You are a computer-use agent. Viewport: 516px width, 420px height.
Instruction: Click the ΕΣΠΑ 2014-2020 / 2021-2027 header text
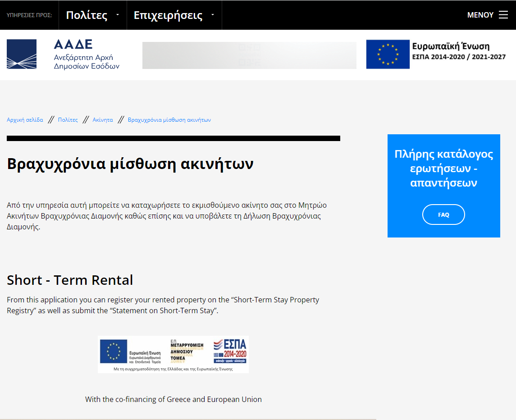(459, 57)
